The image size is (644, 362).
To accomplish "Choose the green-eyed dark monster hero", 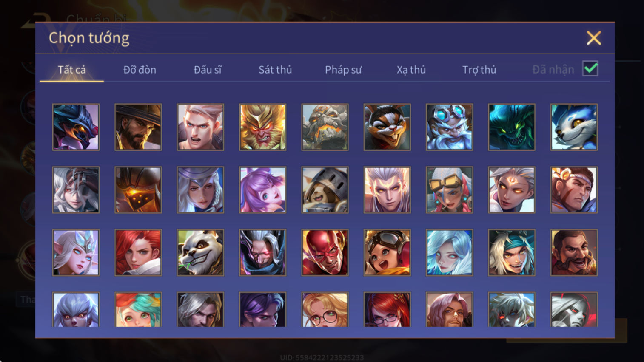I will pos(512,127).
